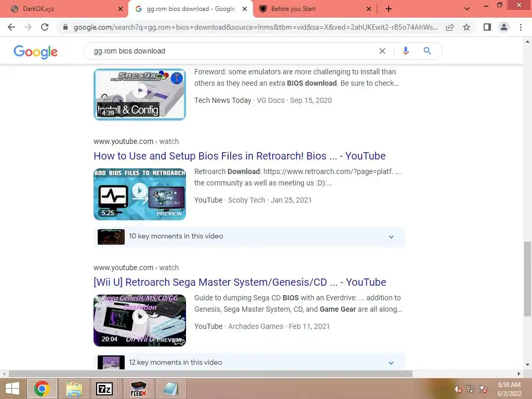Open the notepad app on the taskbar
The image size is (532, 399).
170,389
